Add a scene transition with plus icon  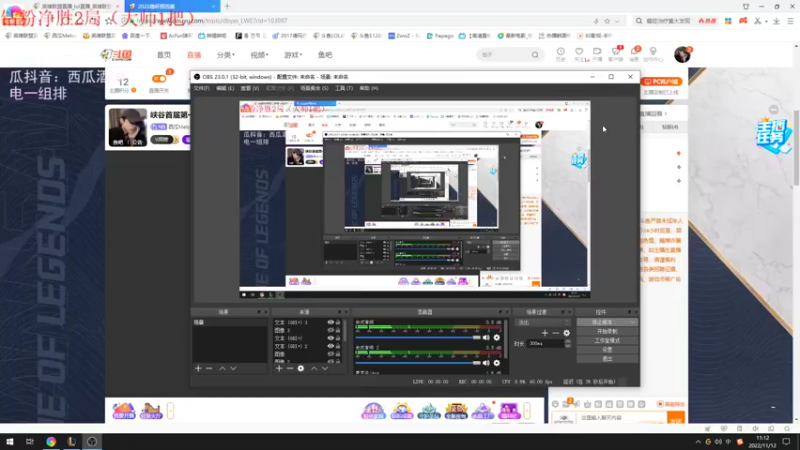point(544,333)
